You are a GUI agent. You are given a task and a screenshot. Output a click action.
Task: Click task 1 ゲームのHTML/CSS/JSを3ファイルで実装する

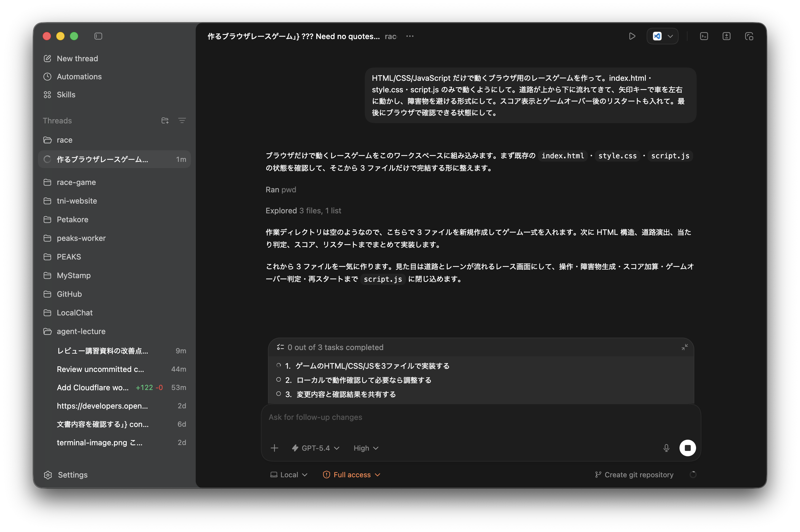(372, 366)
